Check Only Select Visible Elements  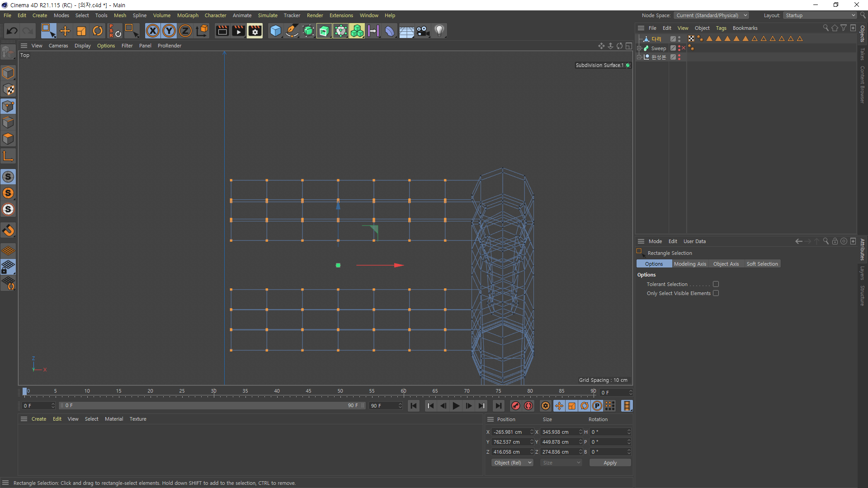click(x=716, y=293)
